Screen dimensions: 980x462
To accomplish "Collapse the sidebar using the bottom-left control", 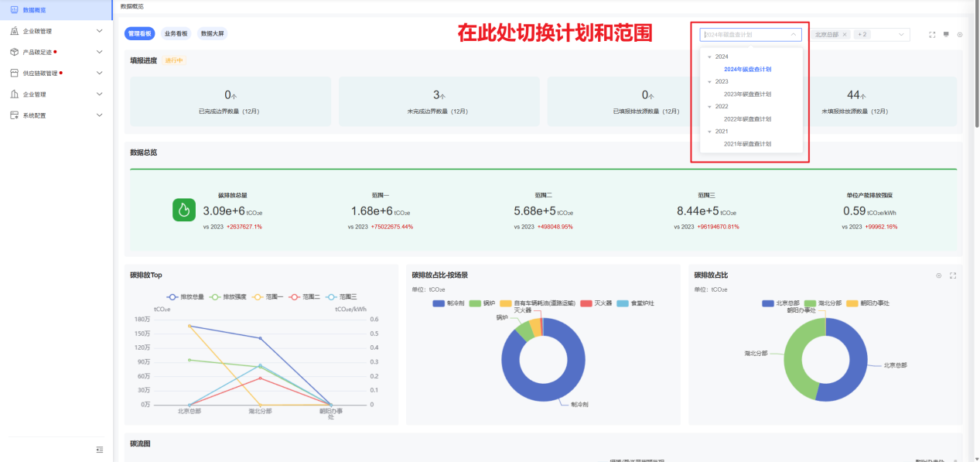I will [x=99, y=450].
